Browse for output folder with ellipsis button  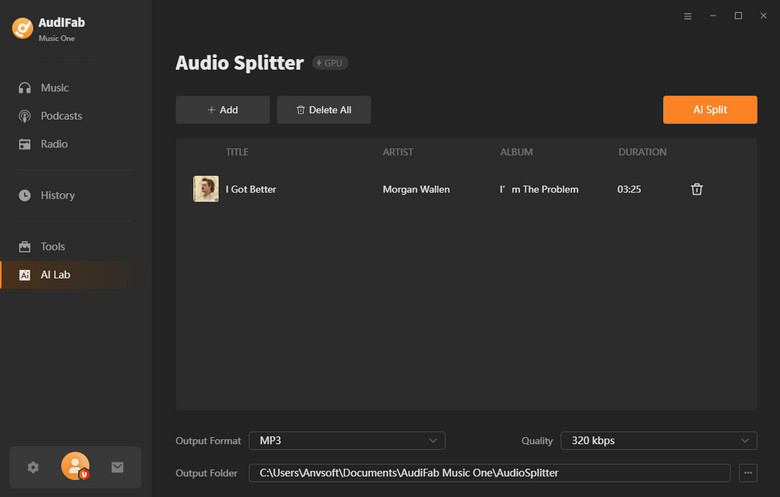[x=748, y=473]
